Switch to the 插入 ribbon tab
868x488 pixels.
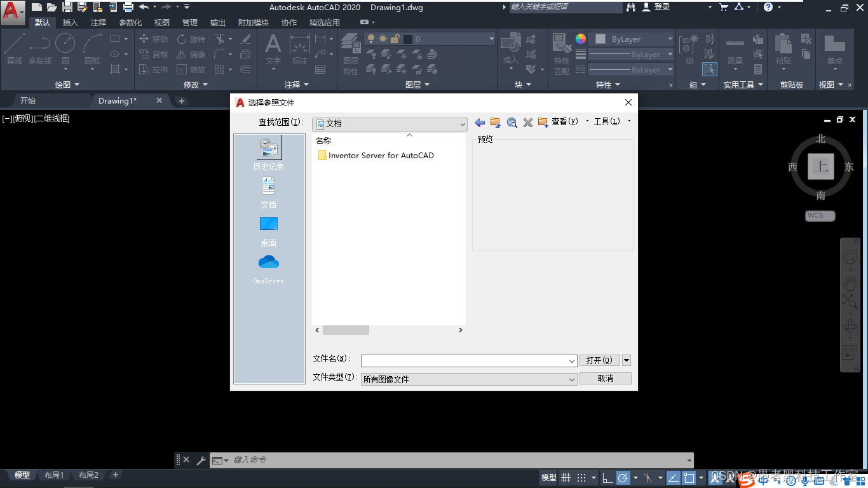[x=70, y=23]
